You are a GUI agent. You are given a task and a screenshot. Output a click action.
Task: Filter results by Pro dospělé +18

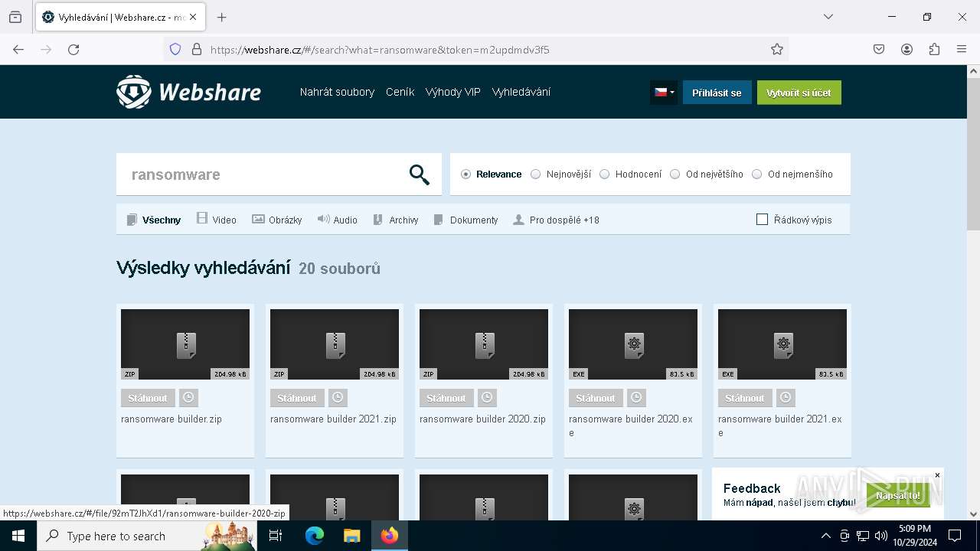coord(556,220)
